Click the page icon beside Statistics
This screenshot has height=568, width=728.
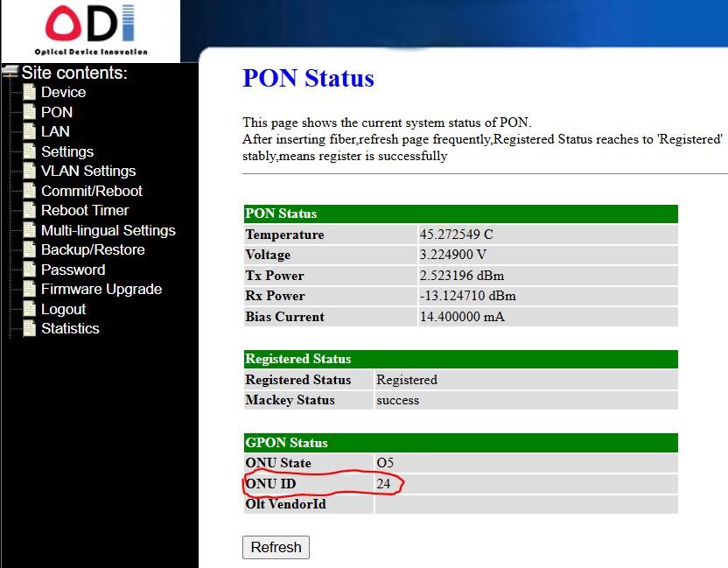29,328
